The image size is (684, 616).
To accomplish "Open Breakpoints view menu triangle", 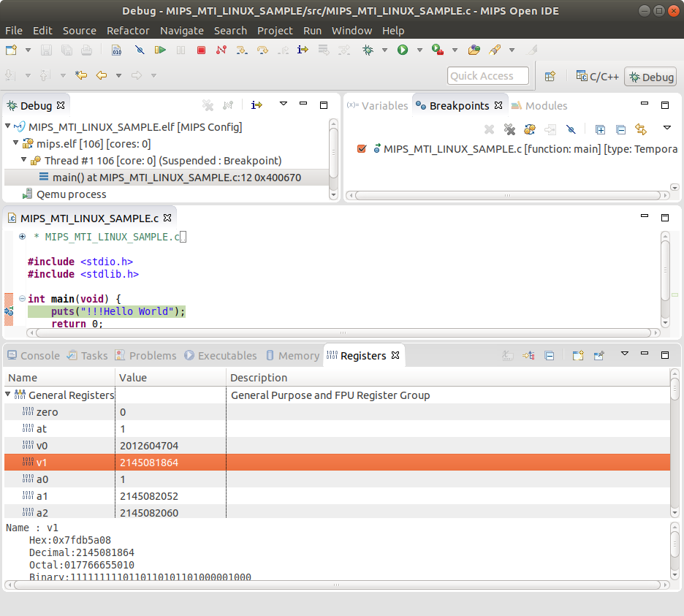I will point(667,128).
